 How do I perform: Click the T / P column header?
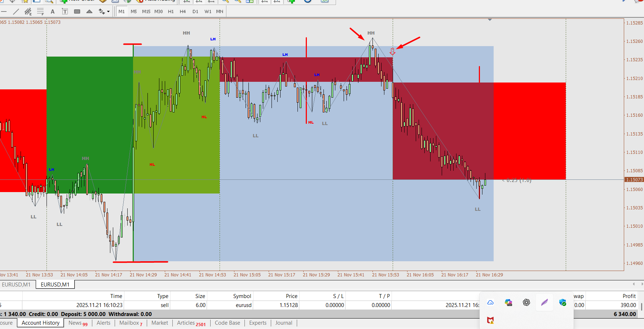click(x=368, y=296)
